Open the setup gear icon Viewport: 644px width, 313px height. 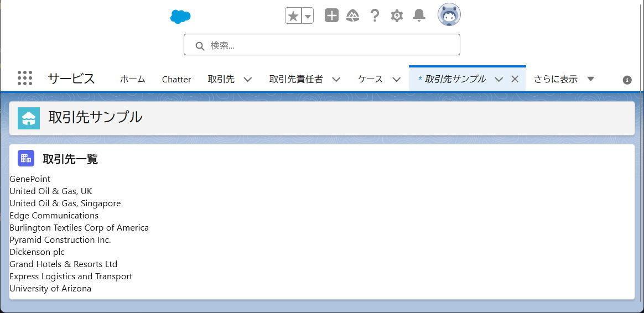click(397, 16)
